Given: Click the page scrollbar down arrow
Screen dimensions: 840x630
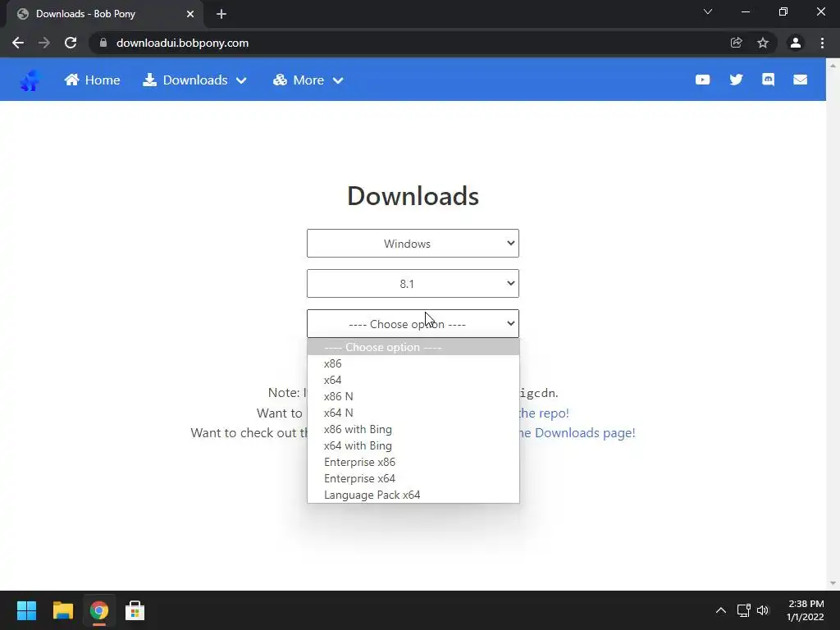Looking at the screenshot, I should pyautogui.click(x=833, y=583).
